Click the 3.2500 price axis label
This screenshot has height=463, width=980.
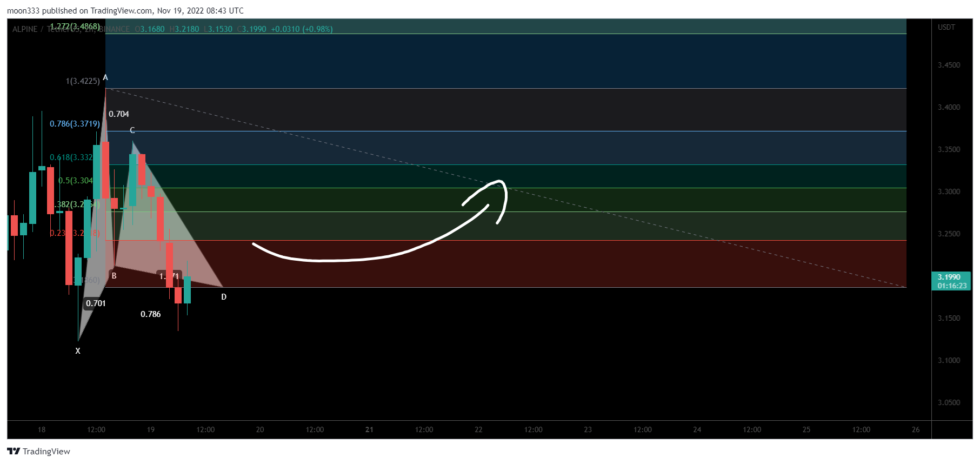tap(949, 234)
